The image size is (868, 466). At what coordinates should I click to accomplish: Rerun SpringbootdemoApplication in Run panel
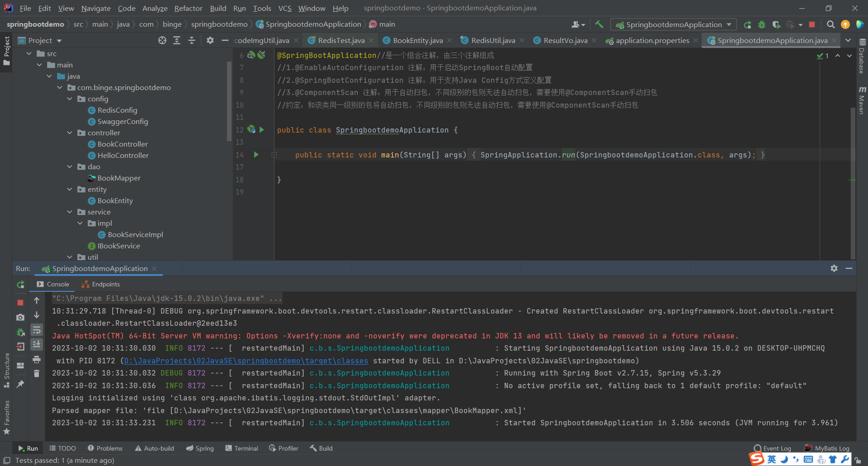click(x=20, y=285)
